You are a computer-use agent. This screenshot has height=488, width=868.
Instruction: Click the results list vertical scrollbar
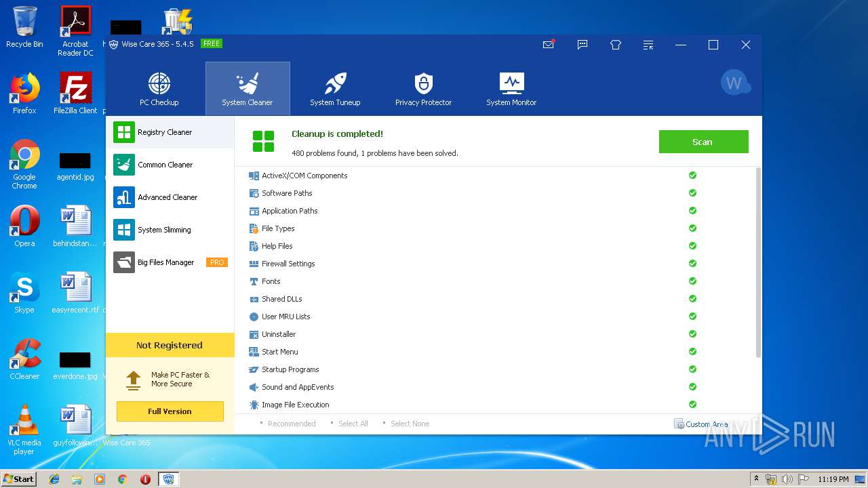[758, 263]
